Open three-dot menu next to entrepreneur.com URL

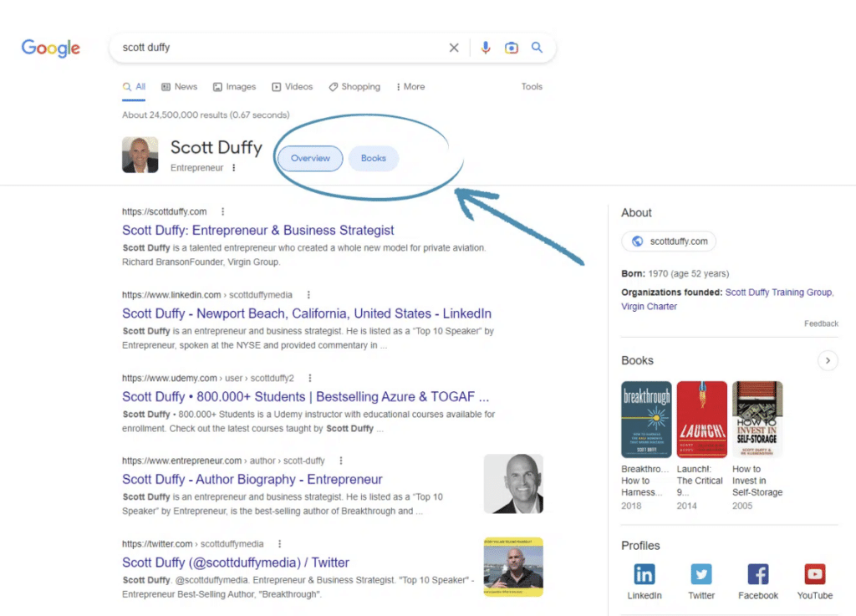(x=341, y=461)
